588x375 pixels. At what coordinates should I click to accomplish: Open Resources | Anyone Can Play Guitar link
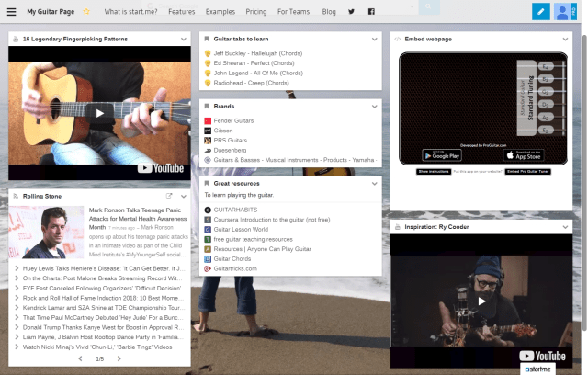[x=263, y=249]
